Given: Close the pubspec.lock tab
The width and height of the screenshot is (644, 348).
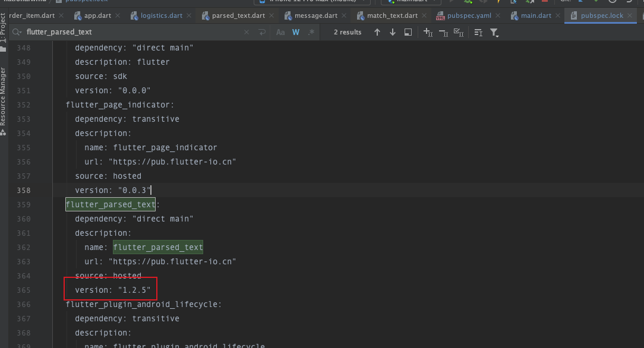Looking at the screenshot, I should (x=630, y=15).
